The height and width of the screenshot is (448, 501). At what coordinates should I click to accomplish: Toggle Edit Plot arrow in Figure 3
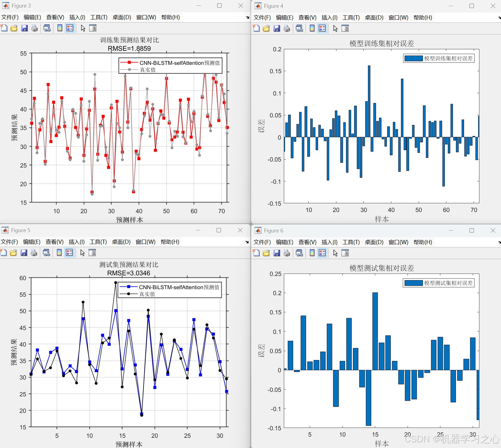83,28
